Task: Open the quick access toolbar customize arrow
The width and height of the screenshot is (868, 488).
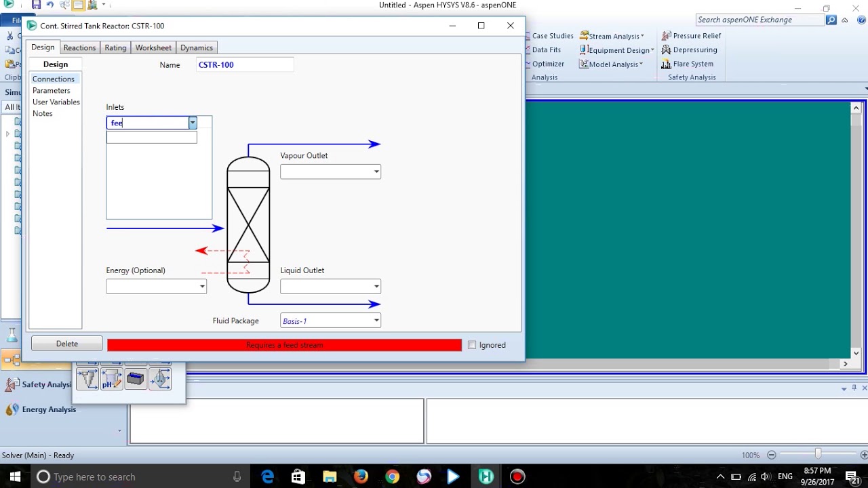Action: coord(104,5)
